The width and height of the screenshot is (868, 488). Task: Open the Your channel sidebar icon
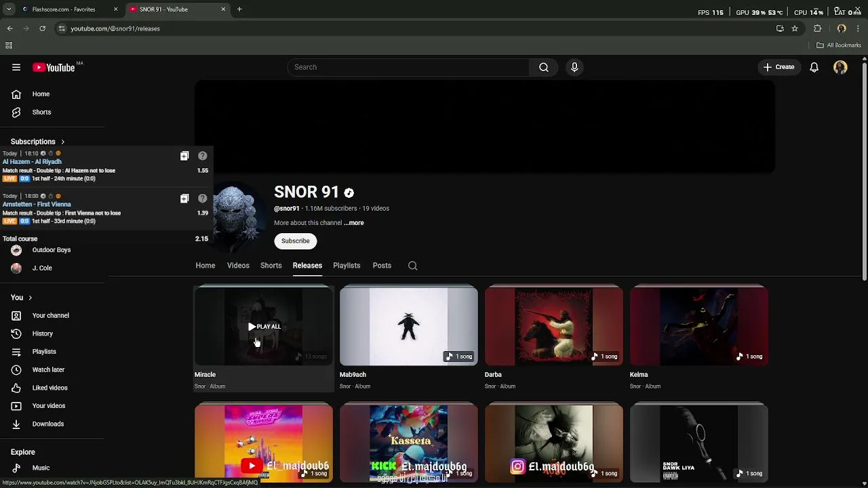[16, 315]
